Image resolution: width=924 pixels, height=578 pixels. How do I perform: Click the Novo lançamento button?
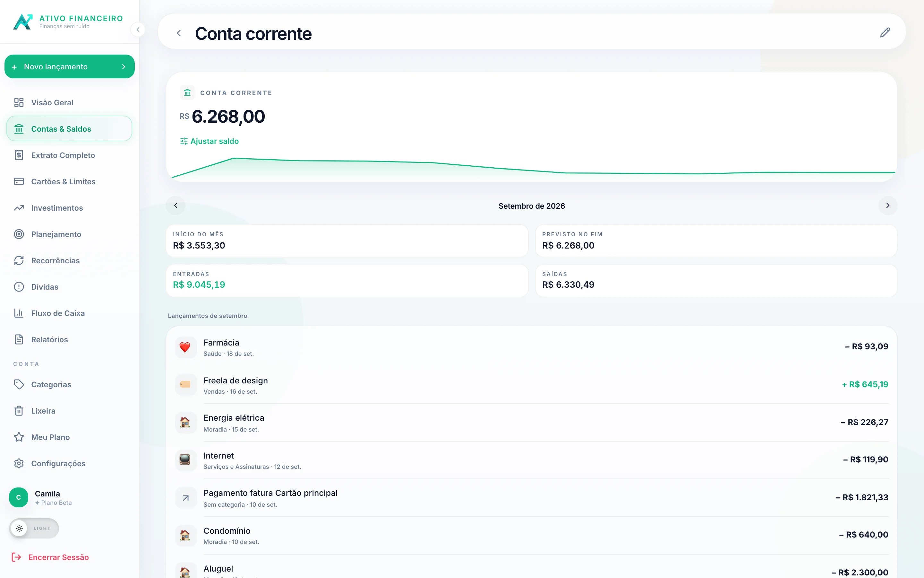point(70,66)
